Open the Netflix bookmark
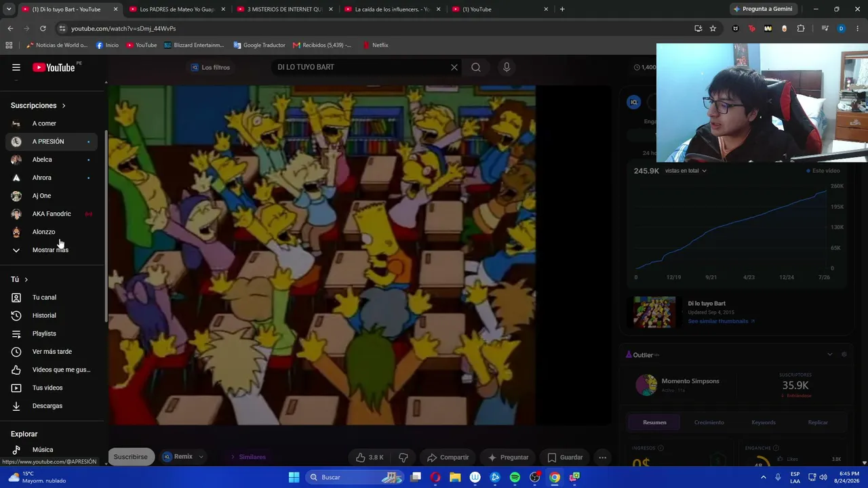Viewport: 868px width, 488px height. pyautogui.click(x=376, y=45)
